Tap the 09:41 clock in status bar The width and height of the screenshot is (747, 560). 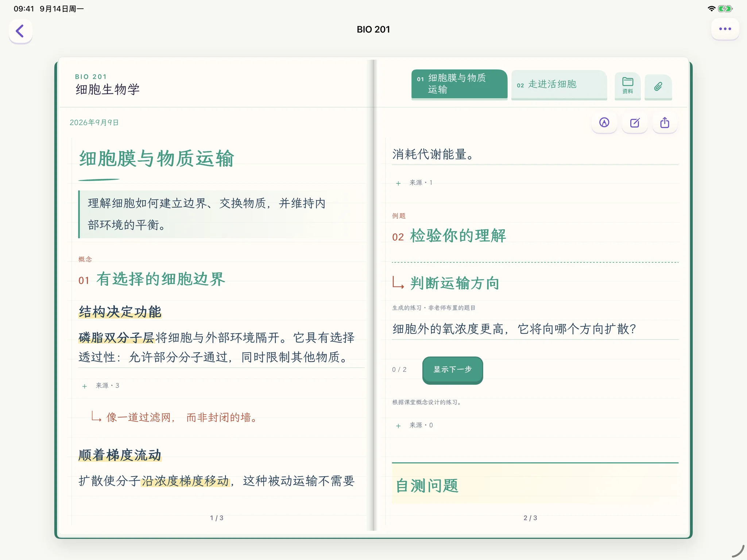click(24, 9)
